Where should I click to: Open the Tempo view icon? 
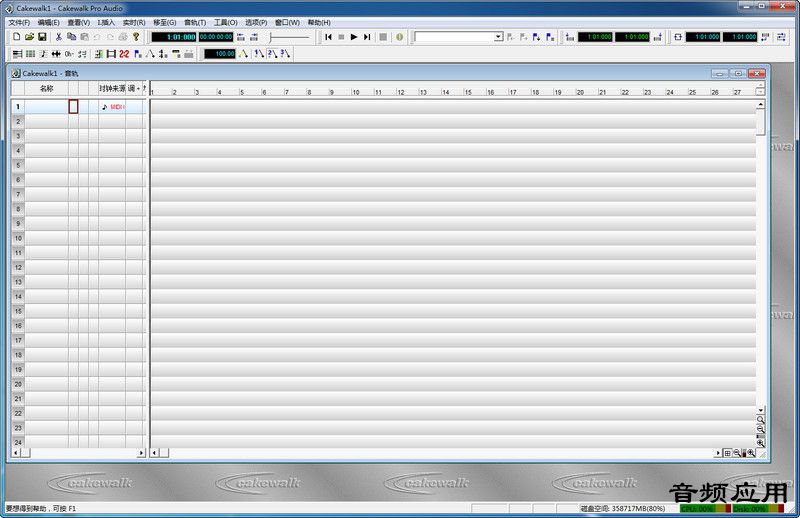pos(150,54)
